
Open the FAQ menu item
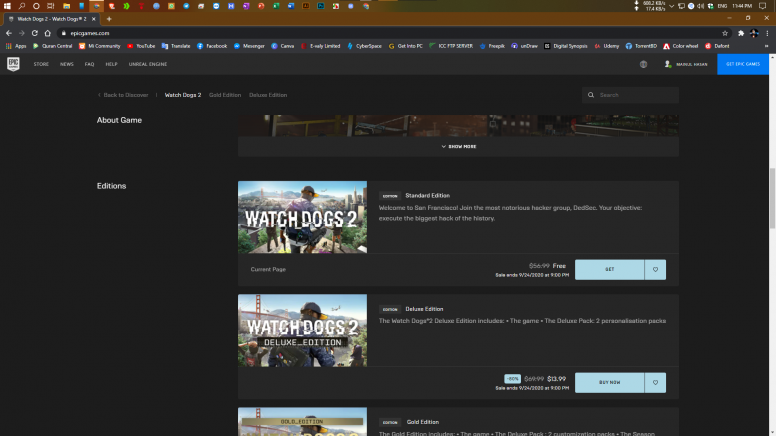click(90, 64)
